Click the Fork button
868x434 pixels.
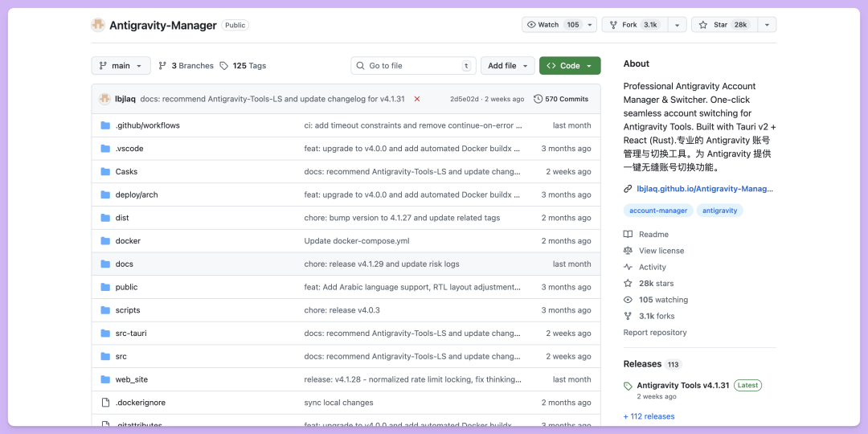coord(633,25)
